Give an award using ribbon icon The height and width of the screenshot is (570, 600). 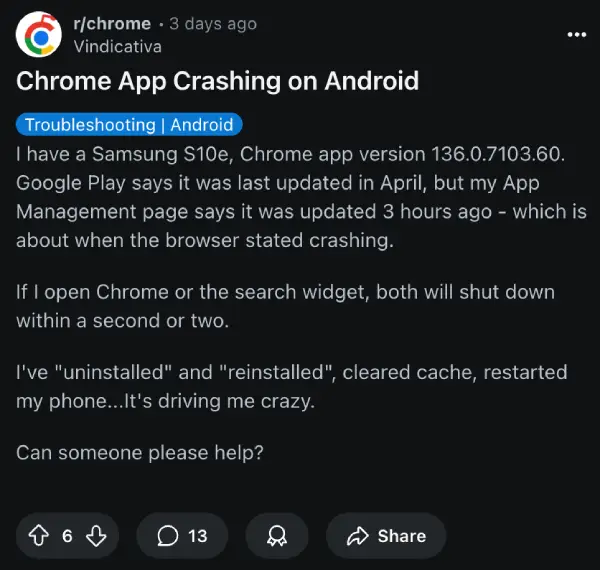click(x=277, y=536)
